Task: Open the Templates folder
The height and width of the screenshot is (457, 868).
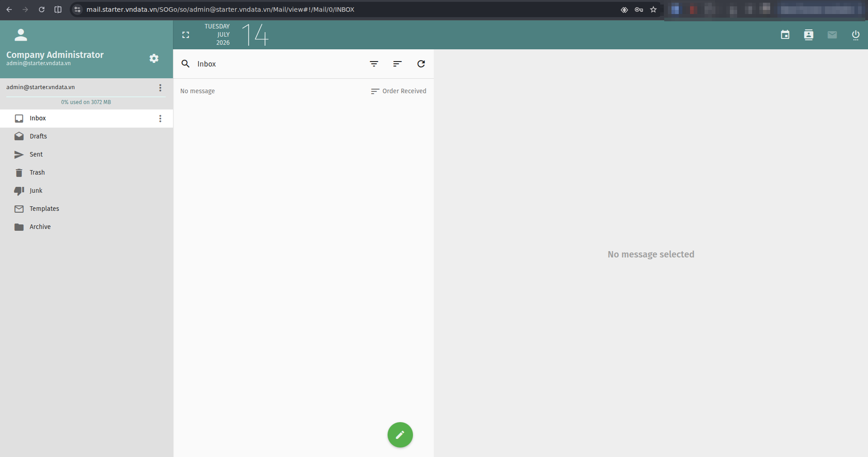Action: pos(86,209)
